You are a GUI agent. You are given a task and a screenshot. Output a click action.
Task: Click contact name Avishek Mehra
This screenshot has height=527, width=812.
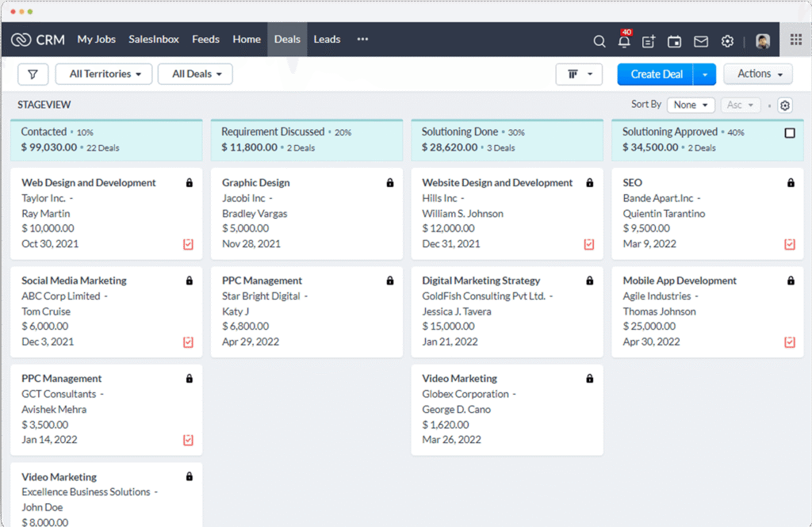[54, 410]
